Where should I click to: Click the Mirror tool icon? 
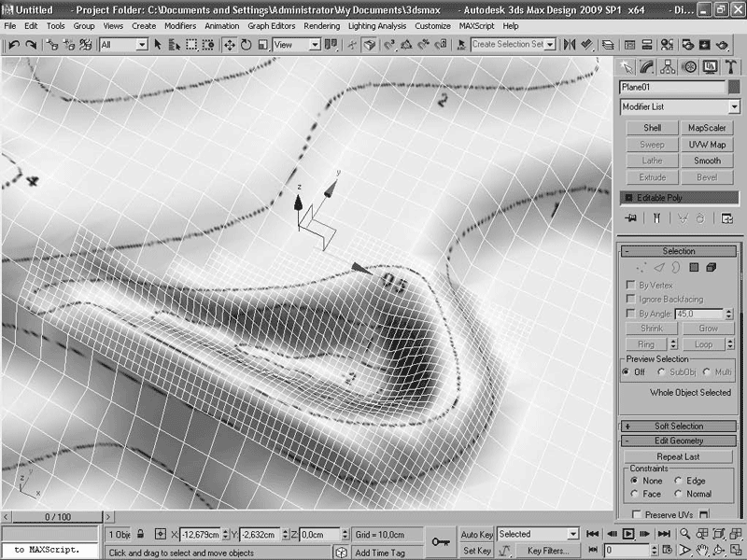tap(570, 45)
